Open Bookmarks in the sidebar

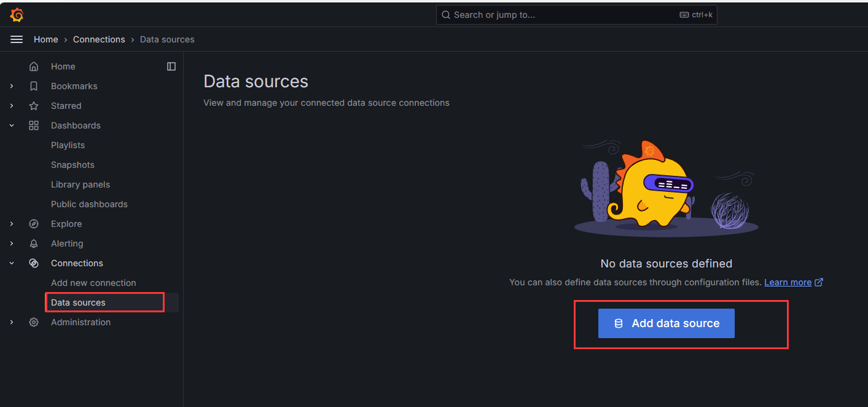[x=74, y=86]
